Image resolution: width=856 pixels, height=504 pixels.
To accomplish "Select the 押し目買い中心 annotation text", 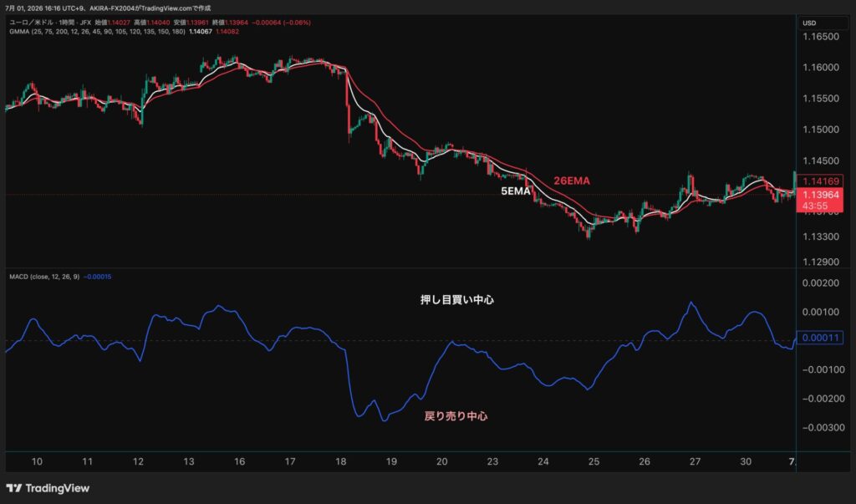I will [457, 300].
